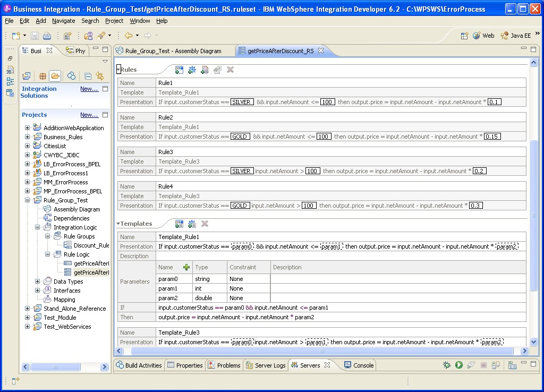This screenshot has height=392, width=544.
Task: Click Add Rule icon in Rules section
Action: (x=179, y=70)
